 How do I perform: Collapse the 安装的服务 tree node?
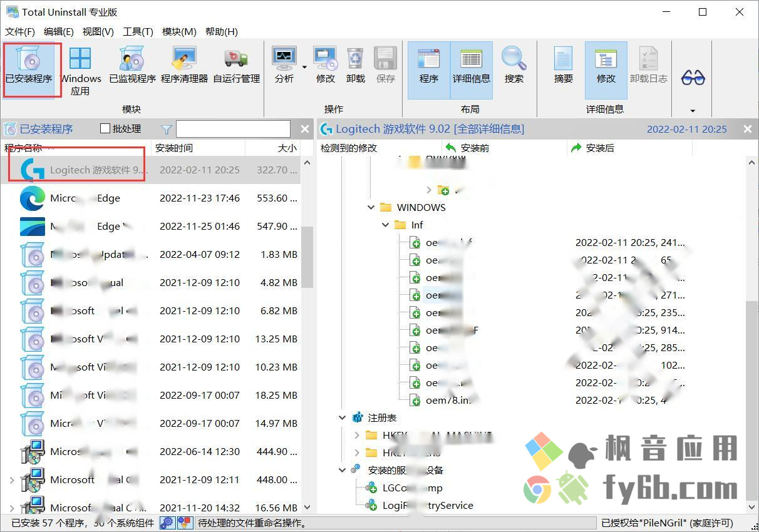coord(343,470)
